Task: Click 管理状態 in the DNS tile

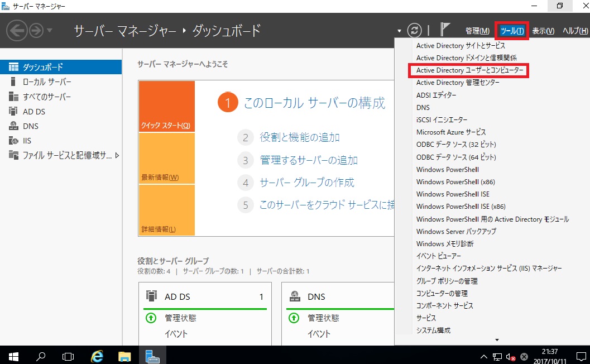Action: point(323,318)
